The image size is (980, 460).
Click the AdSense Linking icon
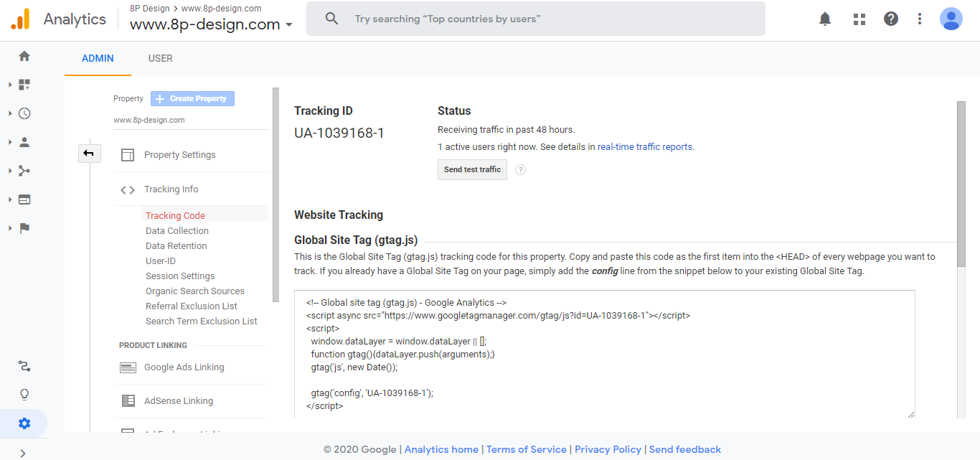[x=128, y=401]
